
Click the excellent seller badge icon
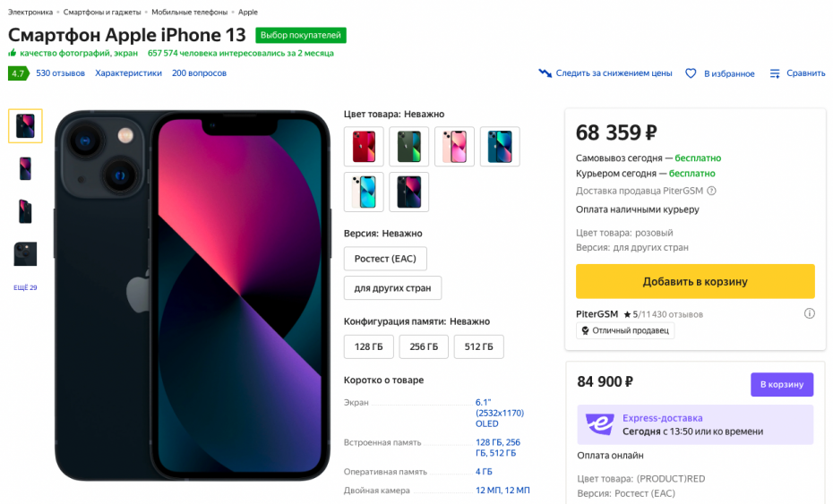coord(586,330)
